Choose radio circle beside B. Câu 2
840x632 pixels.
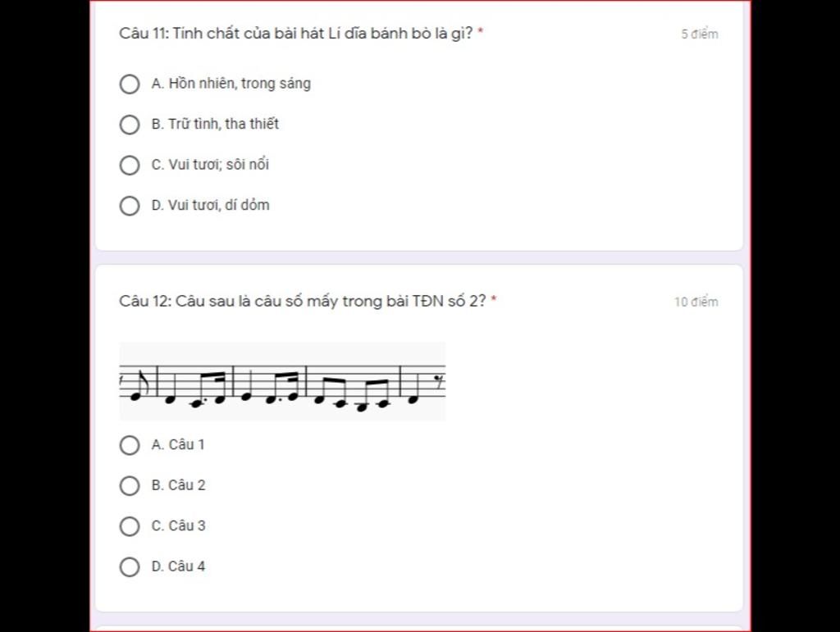tap(130, 486)
